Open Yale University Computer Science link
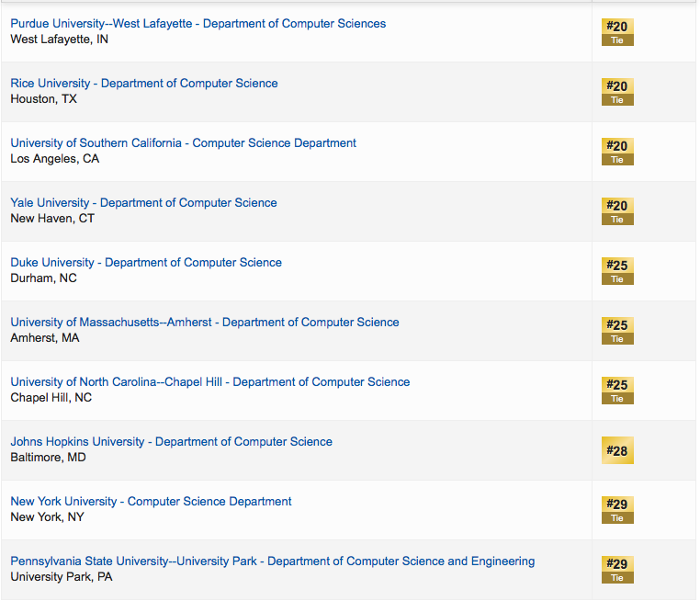 point(143,203)
